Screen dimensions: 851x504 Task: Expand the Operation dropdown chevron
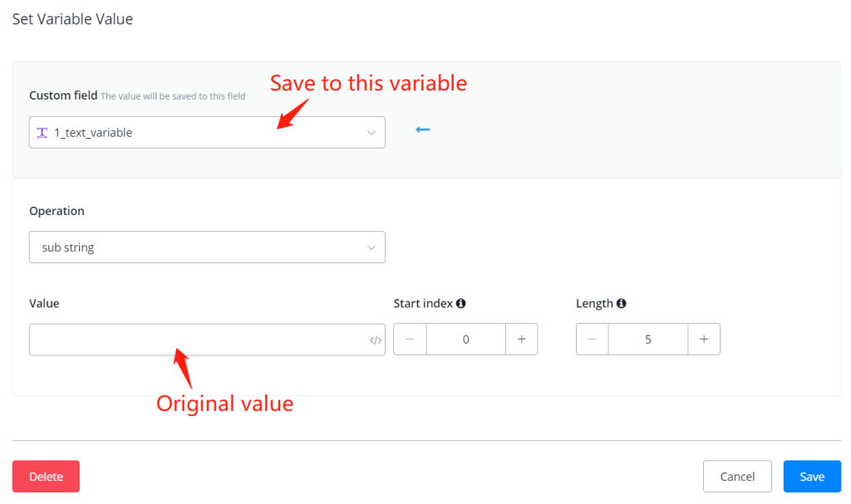[371, 247]
